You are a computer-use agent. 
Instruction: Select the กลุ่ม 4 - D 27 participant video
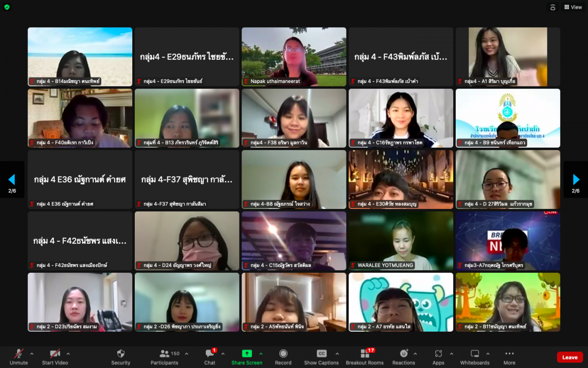click(x=508, y=180)
